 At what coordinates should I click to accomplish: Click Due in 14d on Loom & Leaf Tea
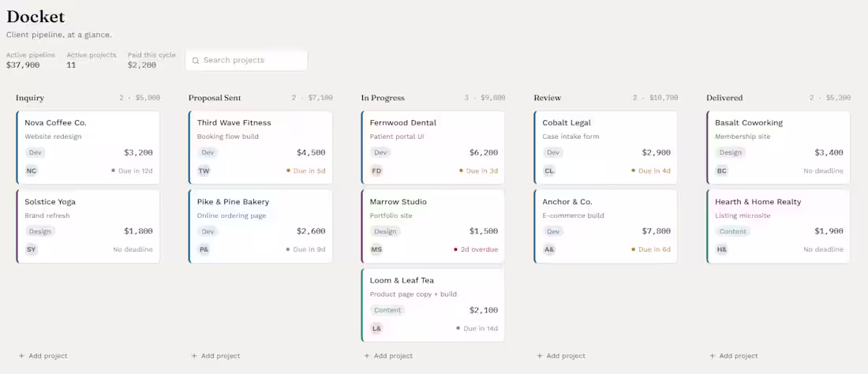pyautogui.click(x=477, y=329)
